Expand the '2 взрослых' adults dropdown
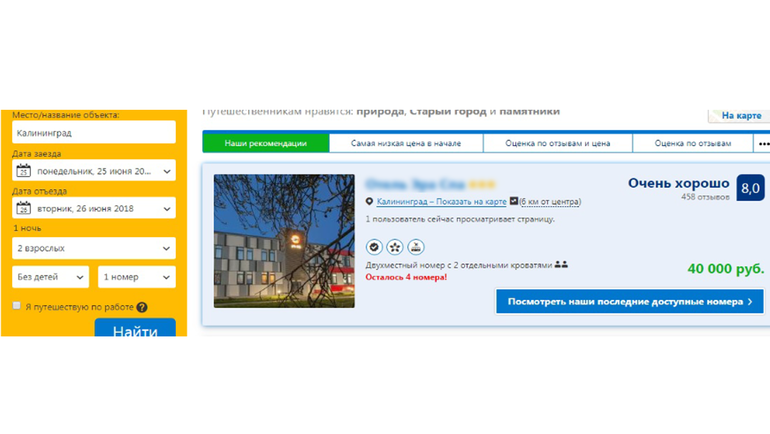 pyautogui.click(x=94, y=248)
